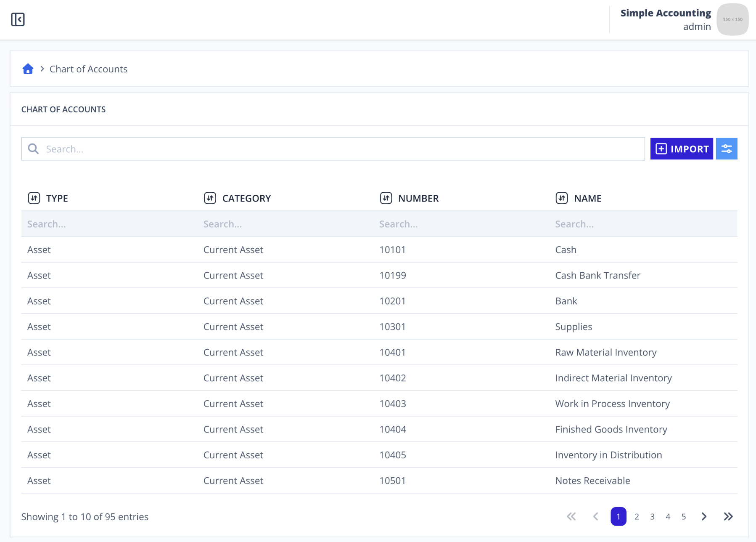Sort table by NAME column icon
The height and width of the screenshot is (542, 756).
[562, 198]
